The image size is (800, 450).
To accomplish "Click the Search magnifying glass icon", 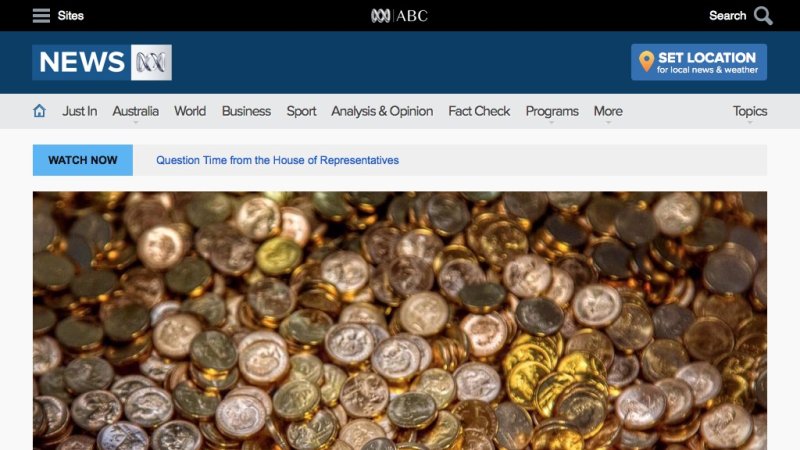I will (x=763, y=16).
